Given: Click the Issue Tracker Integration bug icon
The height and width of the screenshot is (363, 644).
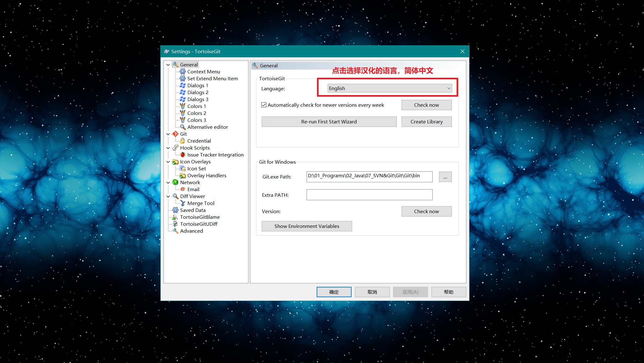Looking at the screenshot, I should (x=182, y=155).
